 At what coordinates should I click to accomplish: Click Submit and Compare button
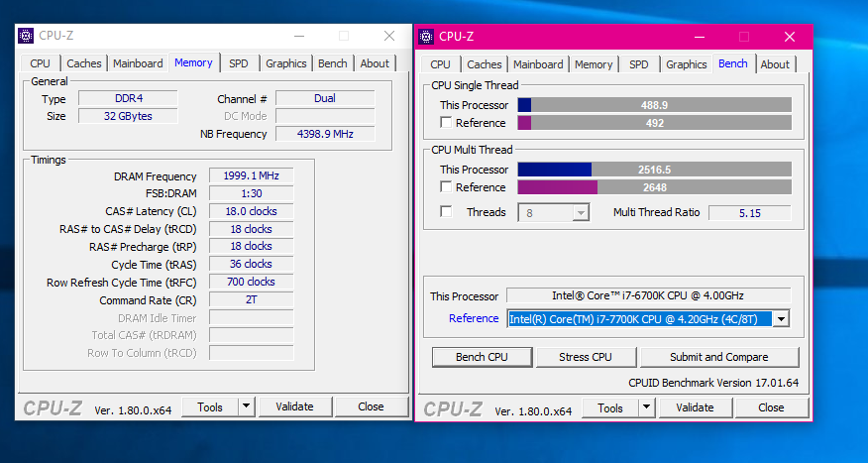(719, 357)
